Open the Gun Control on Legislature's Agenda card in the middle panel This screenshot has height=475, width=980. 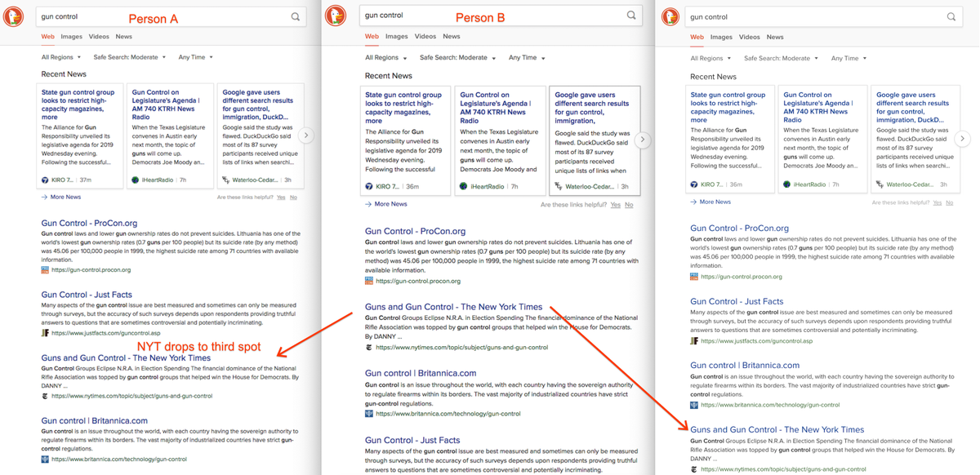(x=499, y=140)
